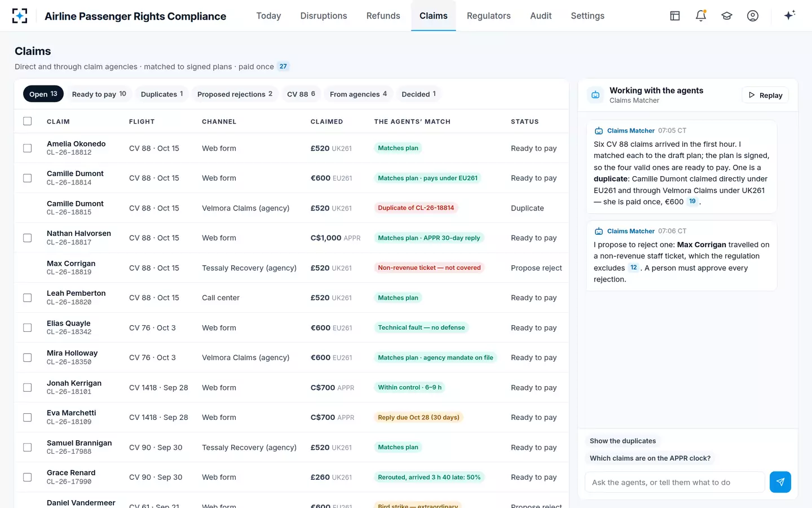
Task: Click the 'Duplicate of CL-26-18814' badge
Action: tap(416, 208)
